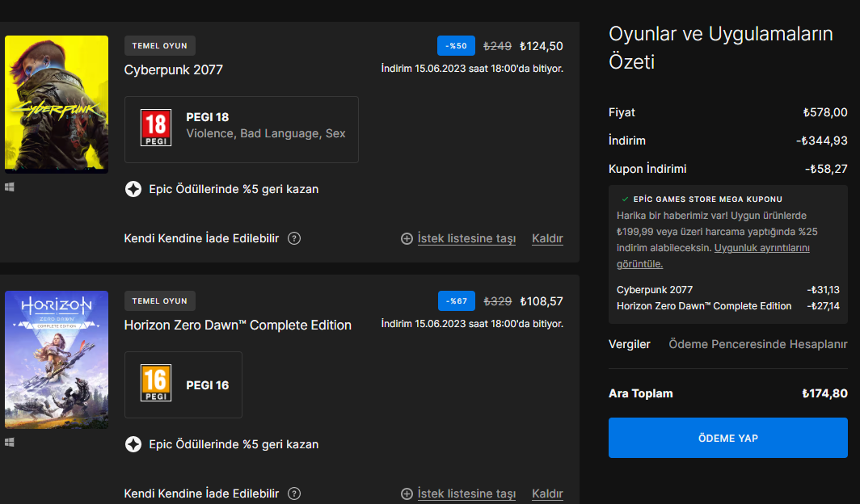Viewport: 860px width, 504px height.
Task: Open the Cyberpunk 2077 cover thumbnail
Action: (57, 104)
